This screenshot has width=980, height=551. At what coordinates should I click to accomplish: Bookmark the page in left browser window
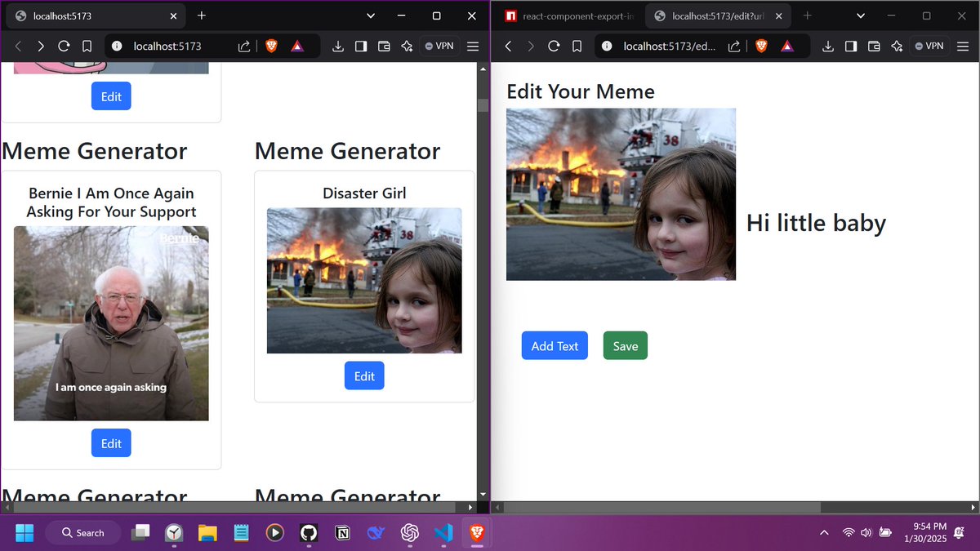click(x=87, y=47)
